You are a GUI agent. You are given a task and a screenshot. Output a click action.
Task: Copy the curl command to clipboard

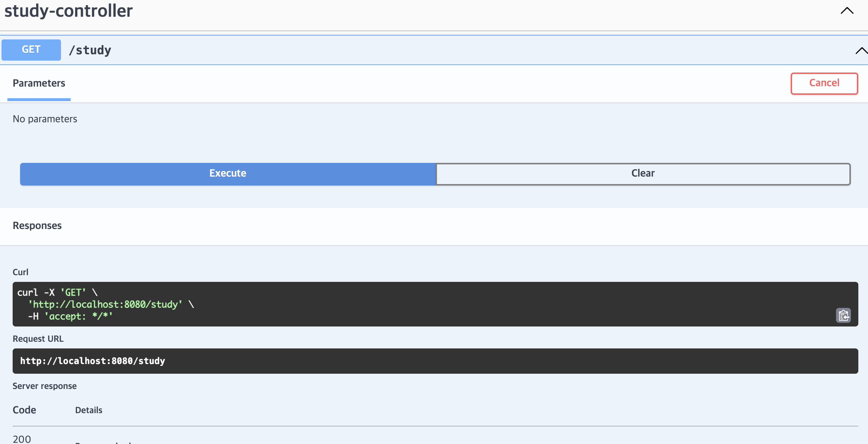tap(843, 315)
